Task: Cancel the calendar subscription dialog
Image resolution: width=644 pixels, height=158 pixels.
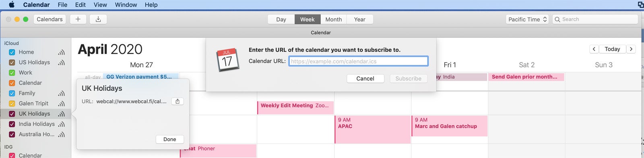Action: pyautogui.click(x=365, y=79)
